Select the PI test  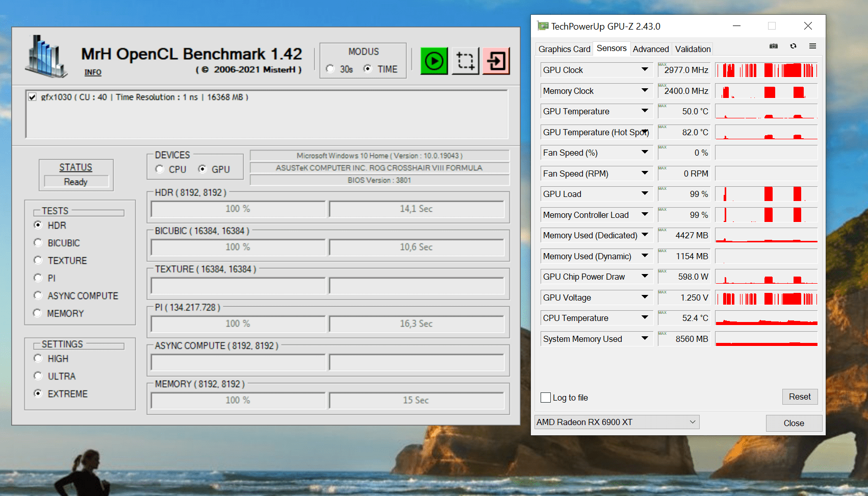38,278
